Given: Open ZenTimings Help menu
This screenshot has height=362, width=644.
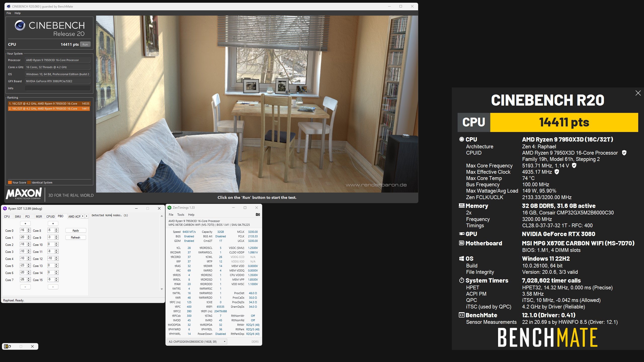Looking at the screenshot, I should pyautogui.click(x=191, y=214).
